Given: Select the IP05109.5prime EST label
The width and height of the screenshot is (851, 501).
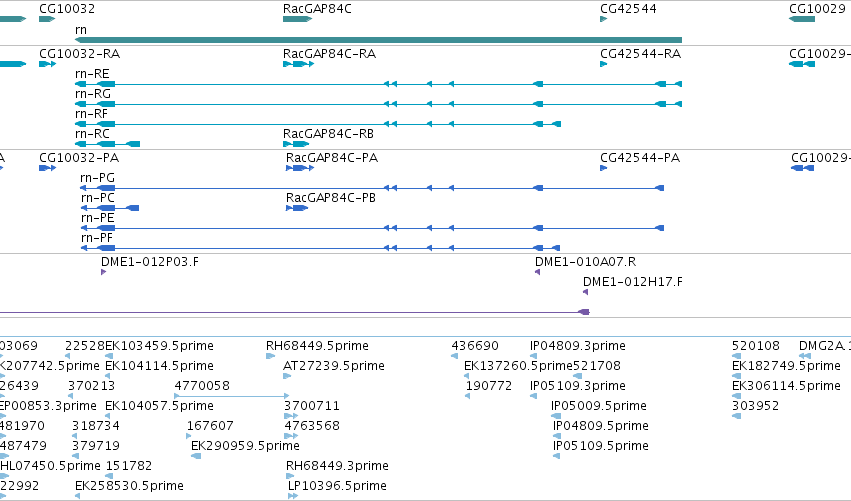Looking at the screenshot, I should pyautogui.click(x=601, y=447).
